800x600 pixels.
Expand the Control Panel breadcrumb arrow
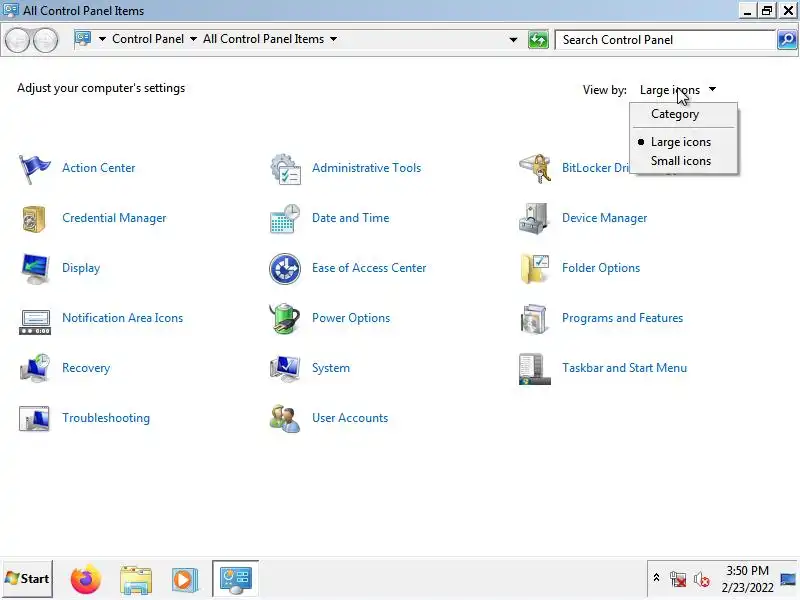pos(193,39)
